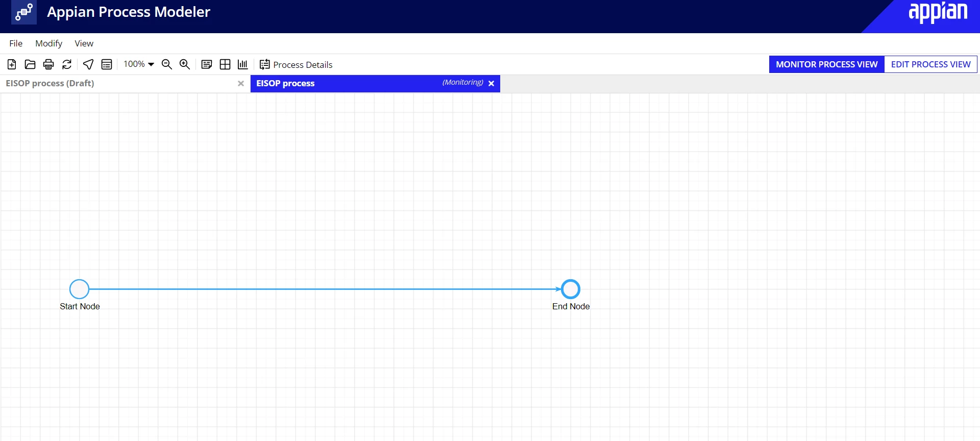Zoom in with the magnifier plus icon

click(x=185, y=64)
